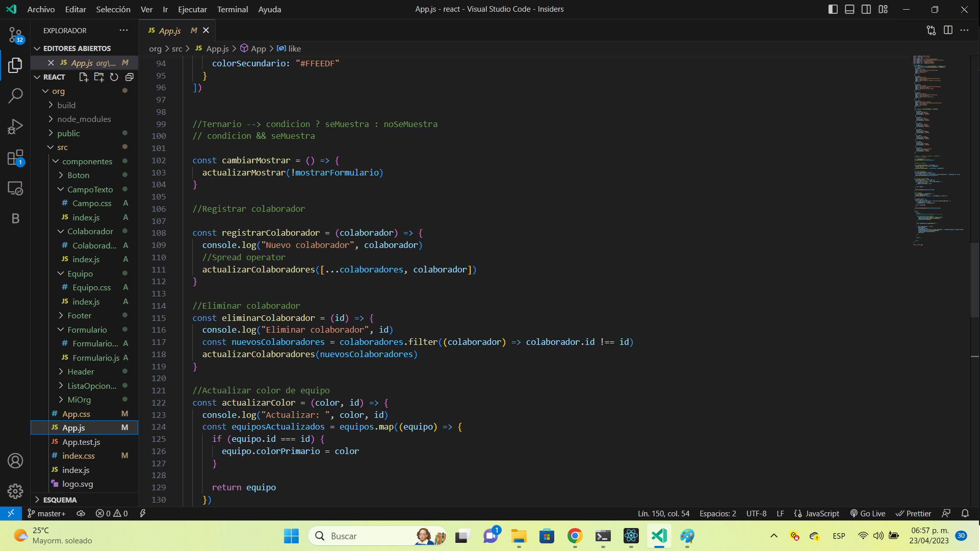Open changes compare icon in editor toolbar
This screenshot has height=551, width=980.
(931, 31)
